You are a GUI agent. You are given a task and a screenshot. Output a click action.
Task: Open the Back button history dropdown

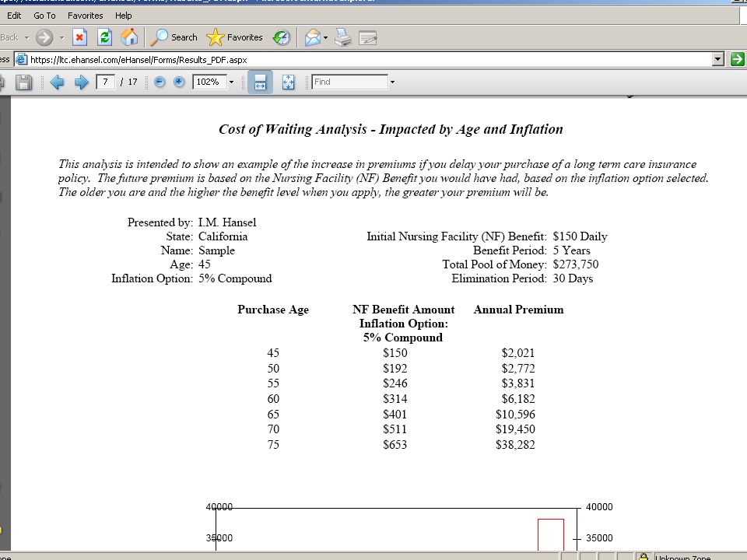26,37
